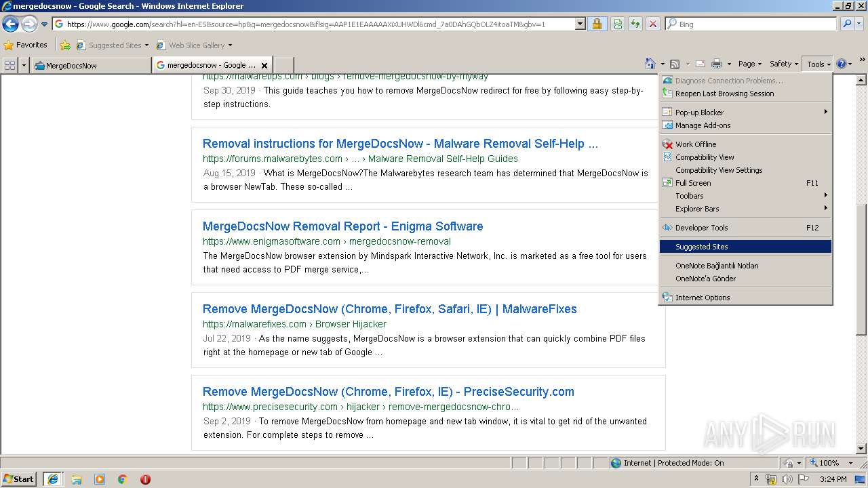This screenshot has width=868, height=488.
Task: Open Windows Explorer folder taskbar icon
Action: [x=77, y=479]
